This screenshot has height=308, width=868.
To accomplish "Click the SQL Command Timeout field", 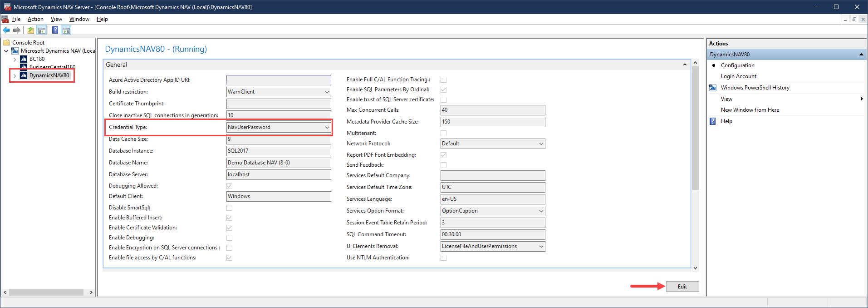I will coord(493,234).
